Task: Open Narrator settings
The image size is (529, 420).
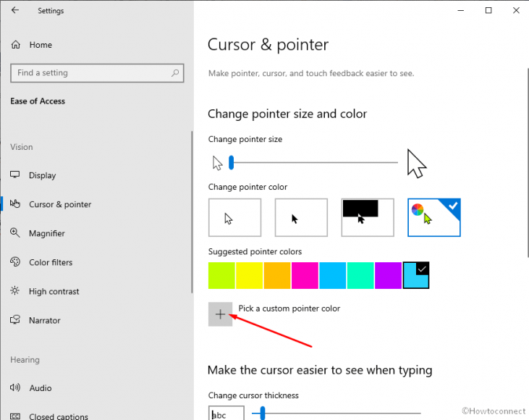Action: coord(45,320)
